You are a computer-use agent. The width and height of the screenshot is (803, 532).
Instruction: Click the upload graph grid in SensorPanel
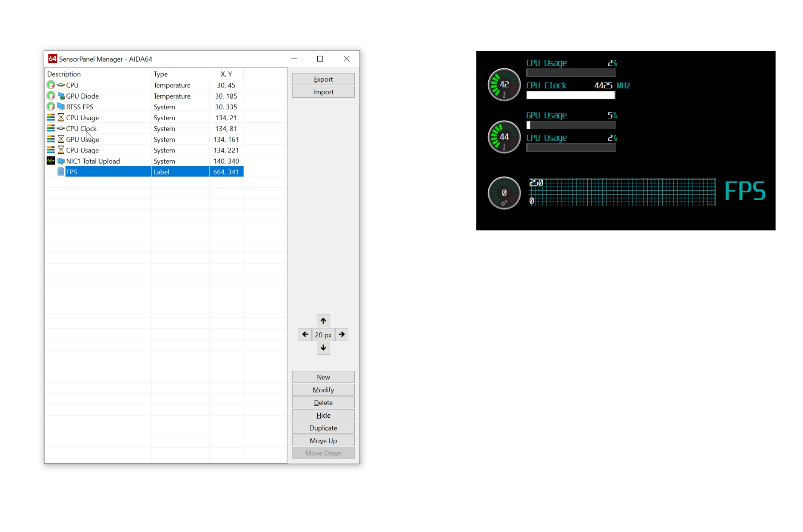tap(622, 192)
